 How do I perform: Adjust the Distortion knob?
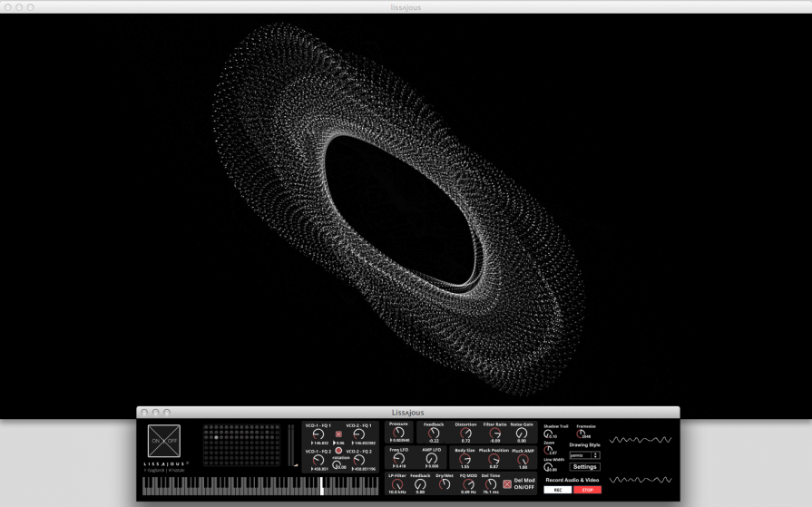[x=465, y=433]
